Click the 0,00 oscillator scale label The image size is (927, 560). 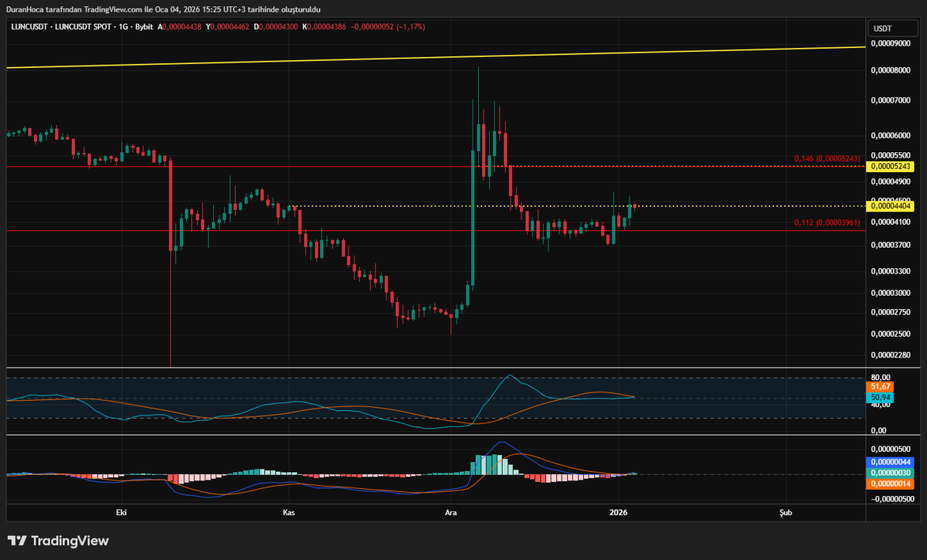pos(879,430)
